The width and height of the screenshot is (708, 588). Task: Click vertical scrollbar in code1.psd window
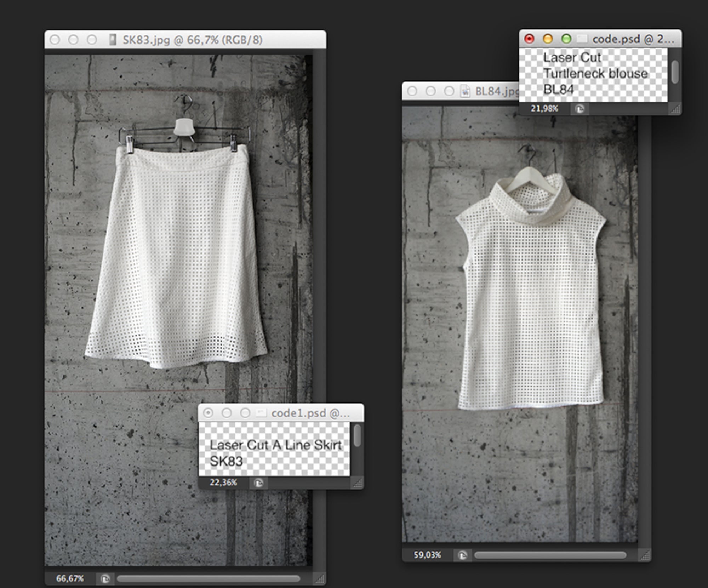coord(357,436)
